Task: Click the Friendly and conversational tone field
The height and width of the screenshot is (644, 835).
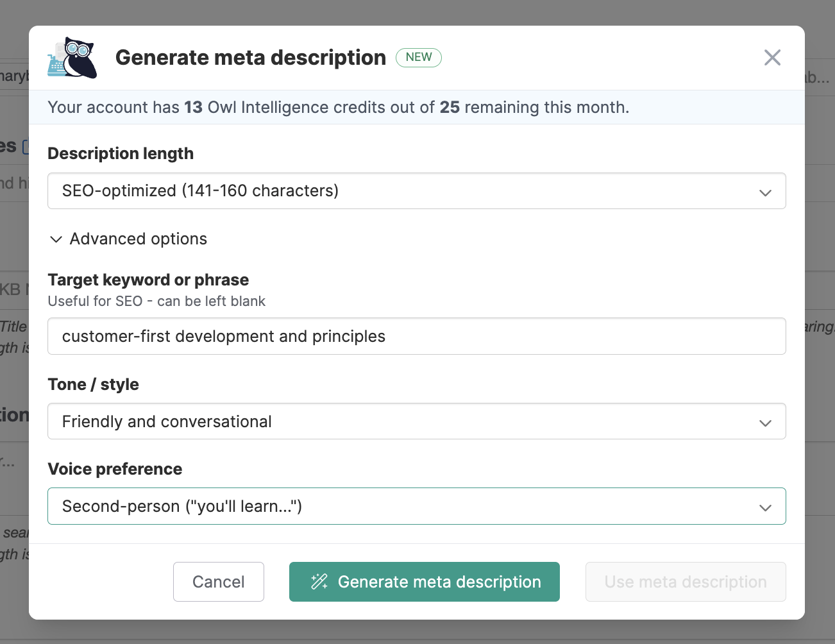Action: click(x=417, y=421)
